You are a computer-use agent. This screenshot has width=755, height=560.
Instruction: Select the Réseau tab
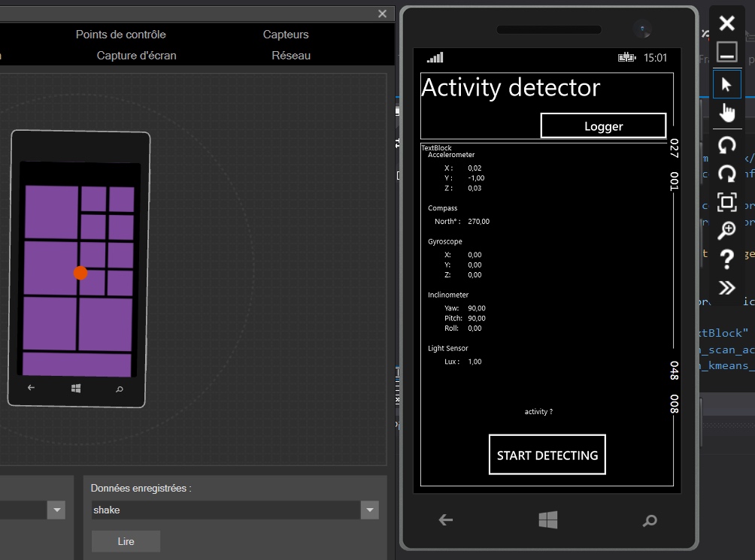point(291,56)
